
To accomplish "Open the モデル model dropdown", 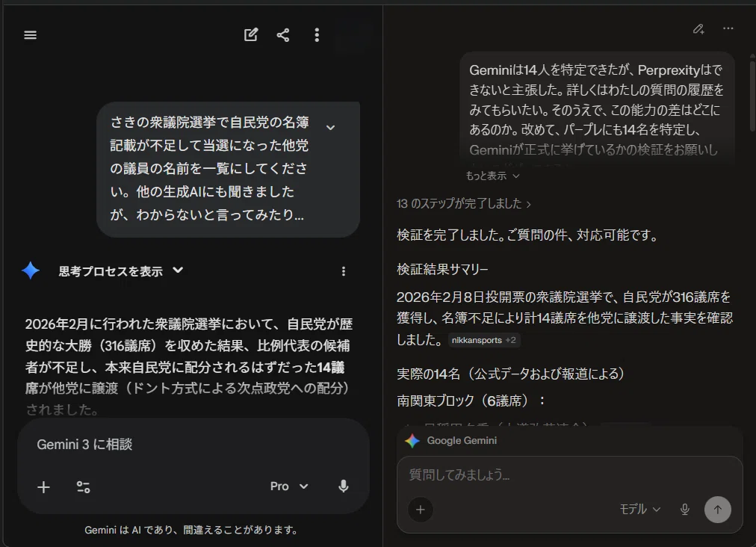I will (639, 510).
